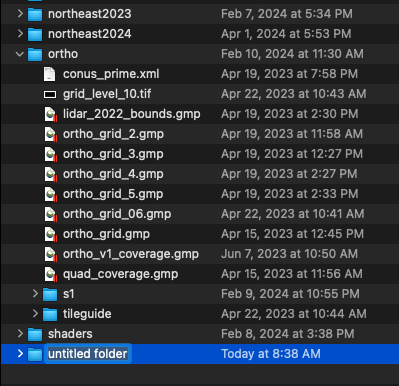Image resolution: width=399 pixels, height=386 pixels.
Task: Click the ortho_v1_coverage.gmp file icon
Action: point(51,254)
